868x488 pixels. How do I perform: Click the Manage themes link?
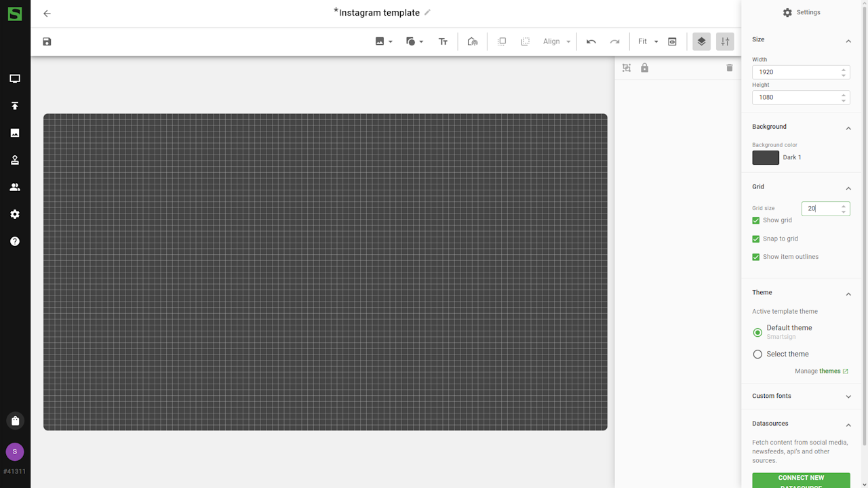(x=821, y=371)
